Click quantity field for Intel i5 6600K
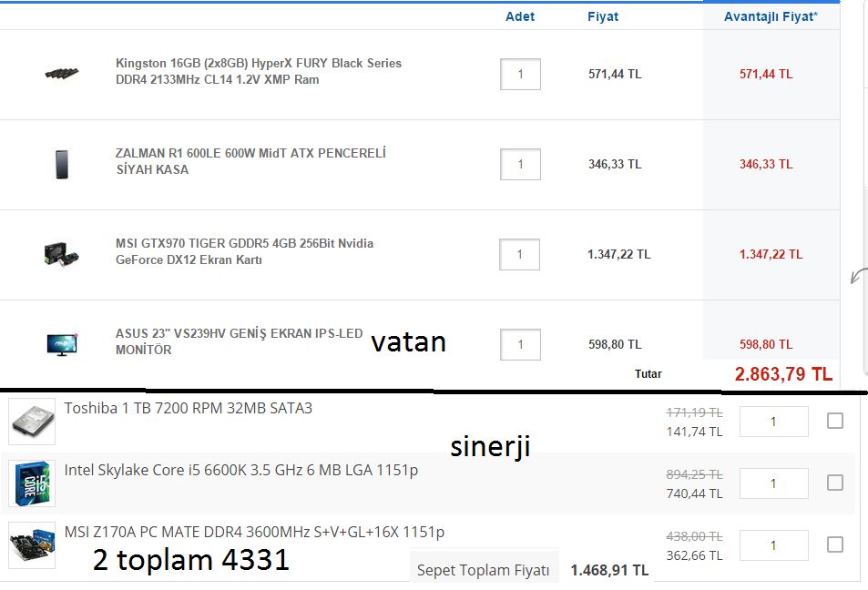The height and width of the screenshot is (590, 868). click(773, 483)
